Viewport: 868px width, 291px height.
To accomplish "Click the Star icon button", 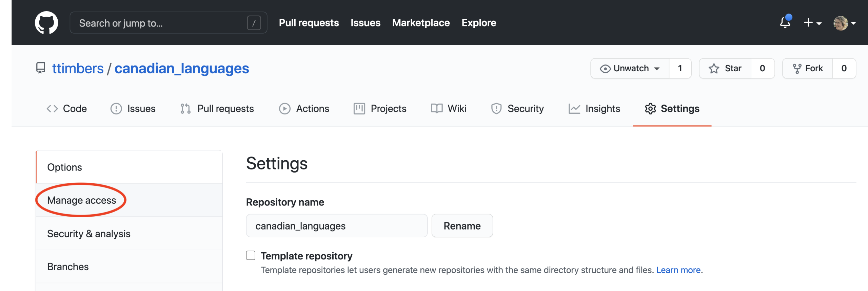I will tap(714, 69).
